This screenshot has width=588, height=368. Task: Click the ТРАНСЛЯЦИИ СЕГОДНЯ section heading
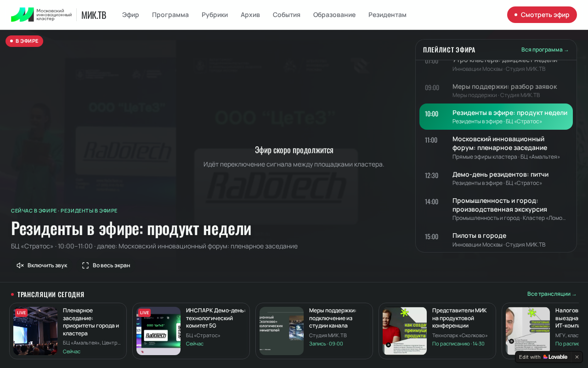tap(51, 294)
